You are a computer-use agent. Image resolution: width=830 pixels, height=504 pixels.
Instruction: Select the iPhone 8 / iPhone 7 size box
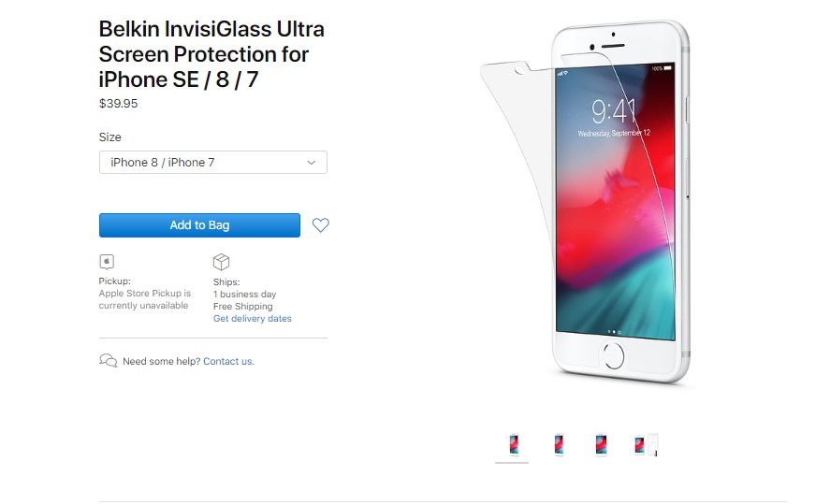click(x=212, y=163)
